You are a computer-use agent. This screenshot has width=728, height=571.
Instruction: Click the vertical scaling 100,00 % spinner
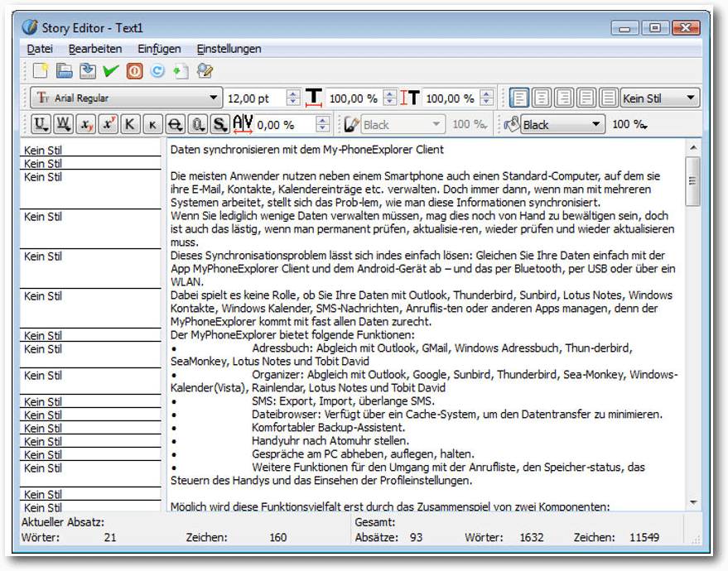point(459,98)
